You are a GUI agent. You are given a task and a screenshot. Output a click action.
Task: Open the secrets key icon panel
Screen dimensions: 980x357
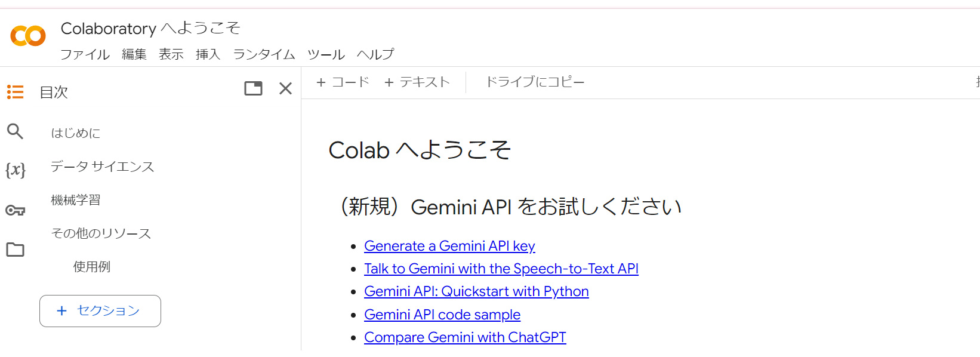pos(16,210)
